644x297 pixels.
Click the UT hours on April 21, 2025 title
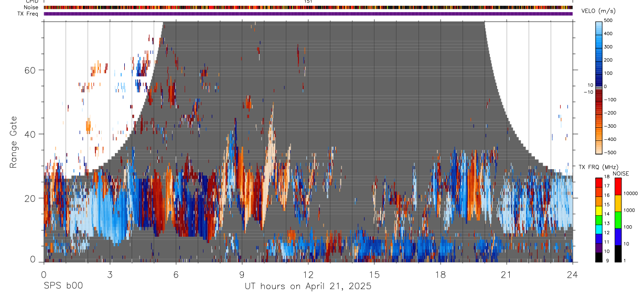(308, 287)
